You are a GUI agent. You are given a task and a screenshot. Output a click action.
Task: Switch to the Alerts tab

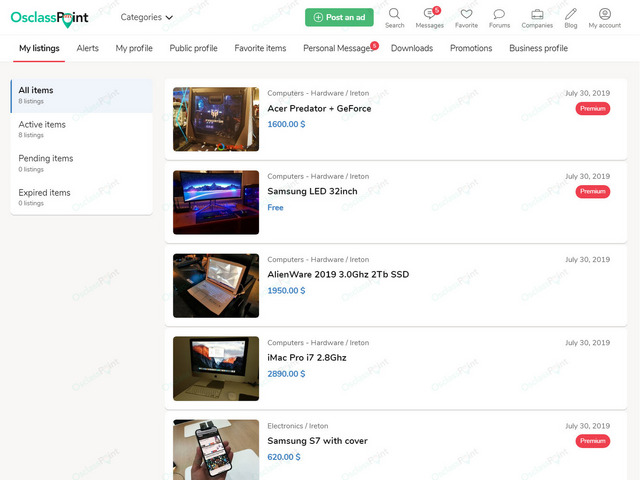coord(87,48)
